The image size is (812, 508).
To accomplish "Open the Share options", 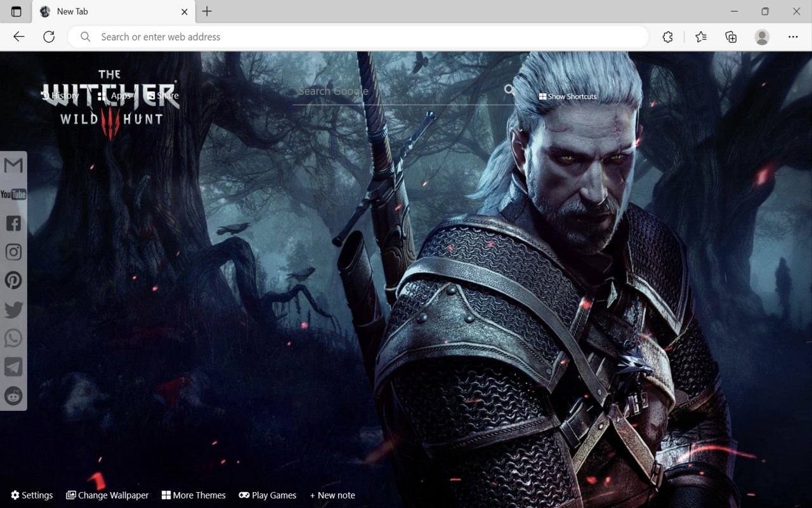I will coord(164,95).
